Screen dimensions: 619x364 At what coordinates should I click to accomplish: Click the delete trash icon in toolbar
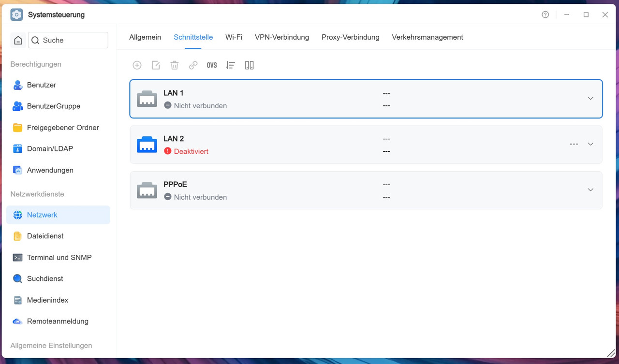click(175, 65)
